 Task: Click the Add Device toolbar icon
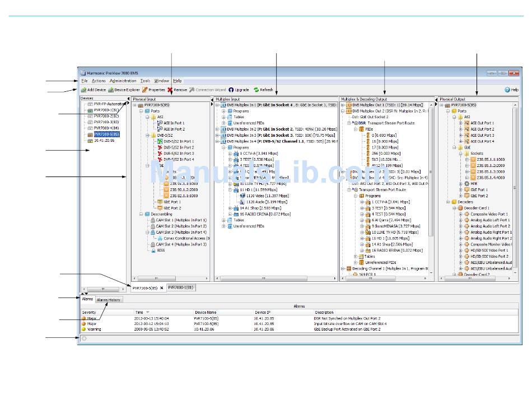pos(83,90)
